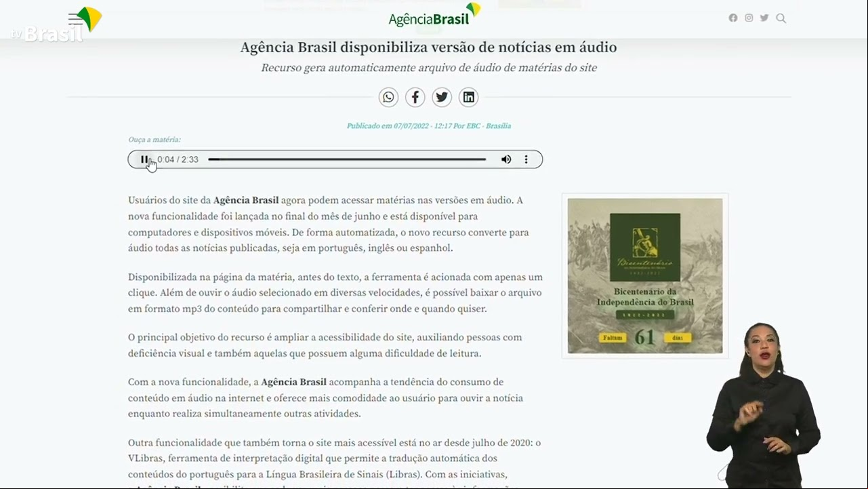This screenshot has height=489, width=868.
Task: Open the Facebook page icon in header
Action: tap(733, 18)
